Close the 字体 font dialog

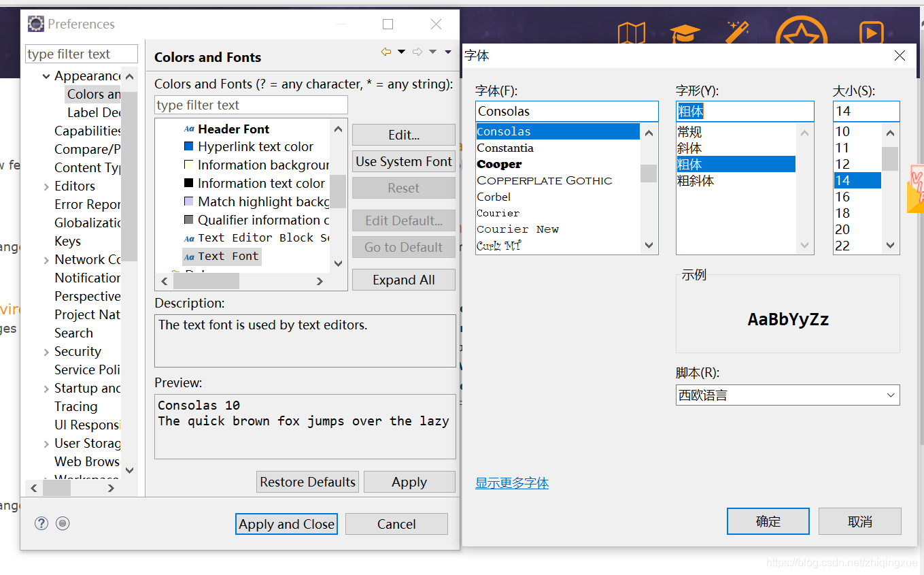click(x=900, y=56)
